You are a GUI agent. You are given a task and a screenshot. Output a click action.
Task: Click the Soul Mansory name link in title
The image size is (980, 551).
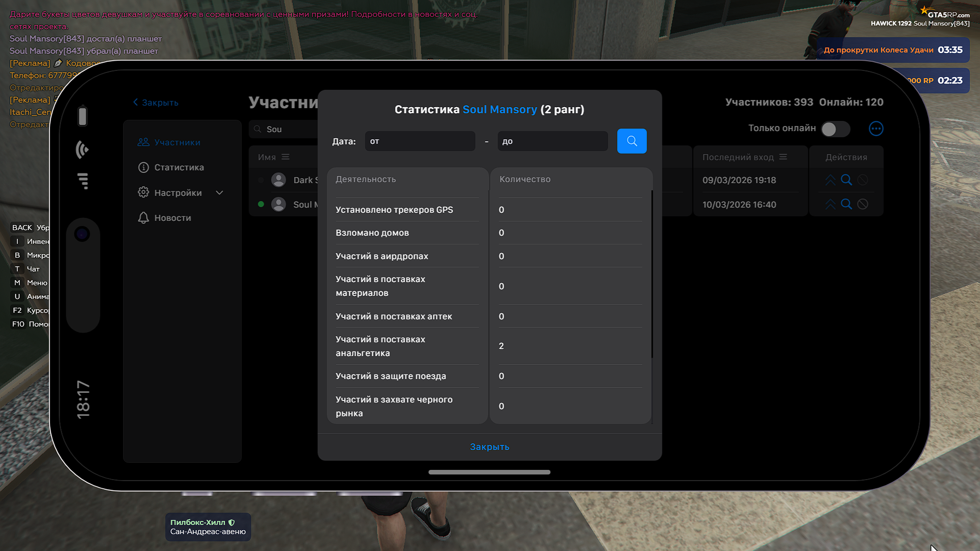pyautogui.click(x=499, y=110)
